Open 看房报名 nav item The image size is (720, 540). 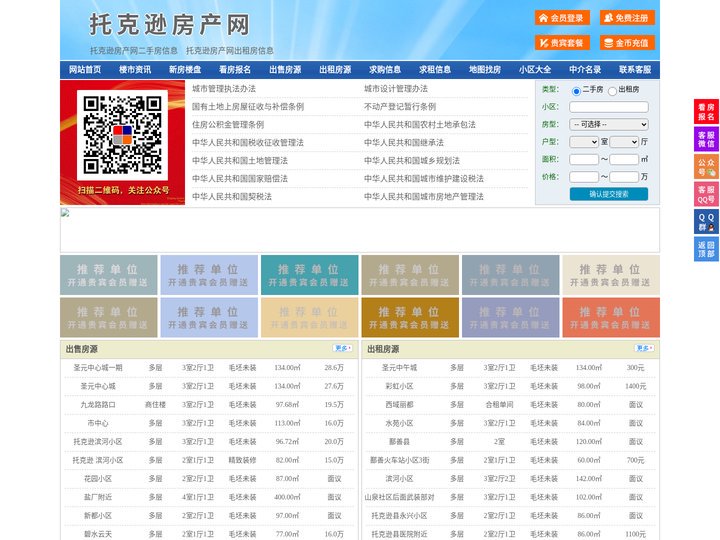[x=235, y=70]
